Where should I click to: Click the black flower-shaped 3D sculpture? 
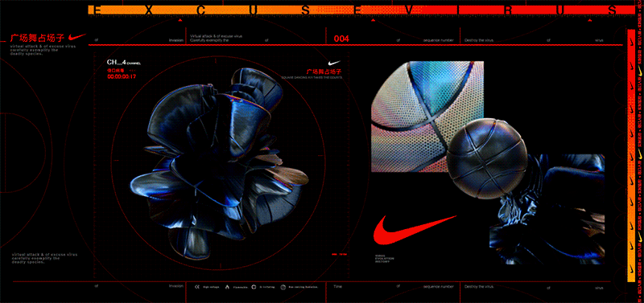[x=220, y=164]
